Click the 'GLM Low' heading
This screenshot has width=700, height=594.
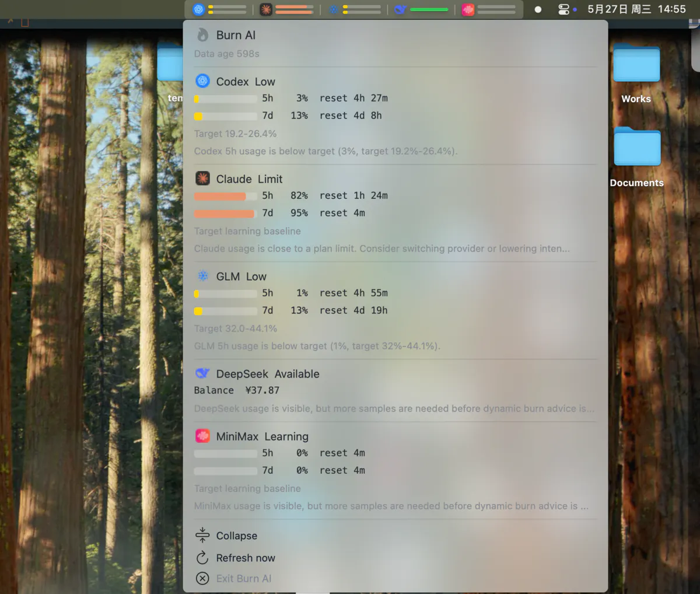241,277
